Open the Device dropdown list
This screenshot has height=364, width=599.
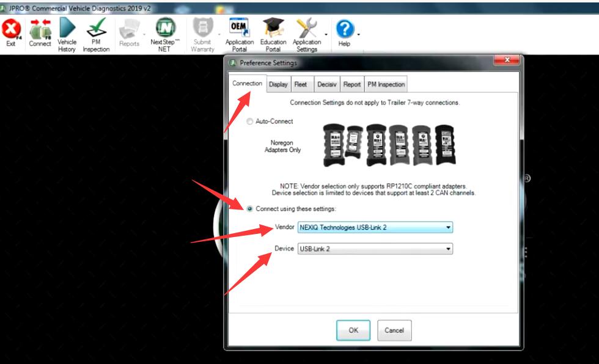(375, 249)
